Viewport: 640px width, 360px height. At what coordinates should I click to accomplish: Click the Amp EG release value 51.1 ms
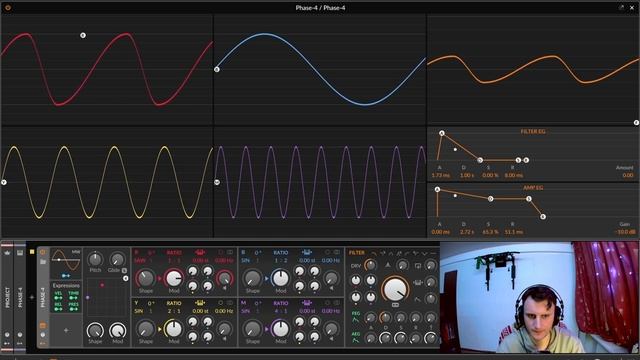point(514,232)
